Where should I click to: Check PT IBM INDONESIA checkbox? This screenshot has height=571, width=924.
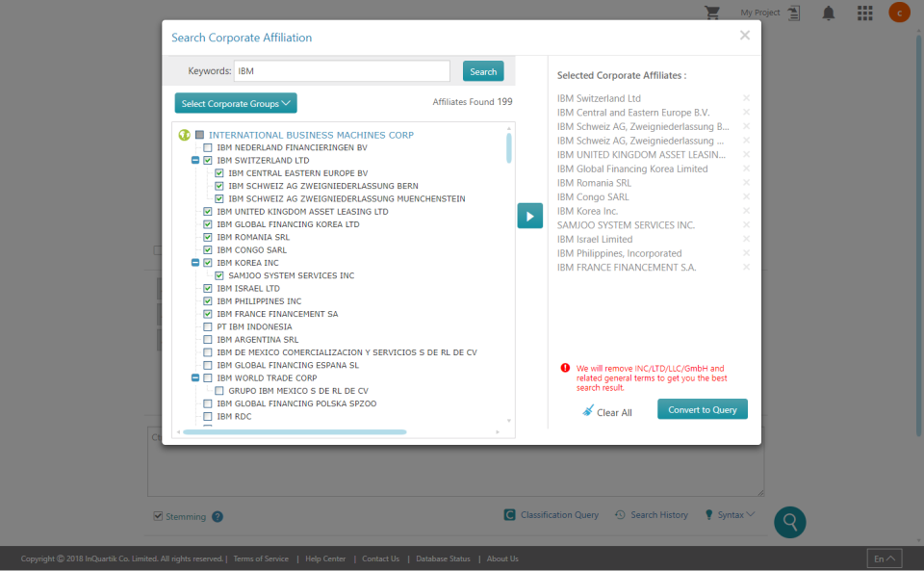(x=208, y=327)
